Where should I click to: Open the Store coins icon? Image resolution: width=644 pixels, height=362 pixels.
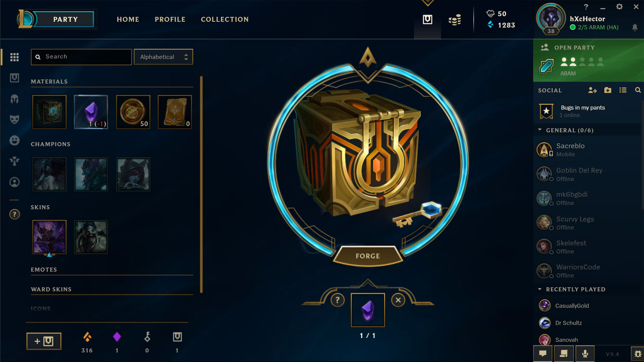point(455,20)
